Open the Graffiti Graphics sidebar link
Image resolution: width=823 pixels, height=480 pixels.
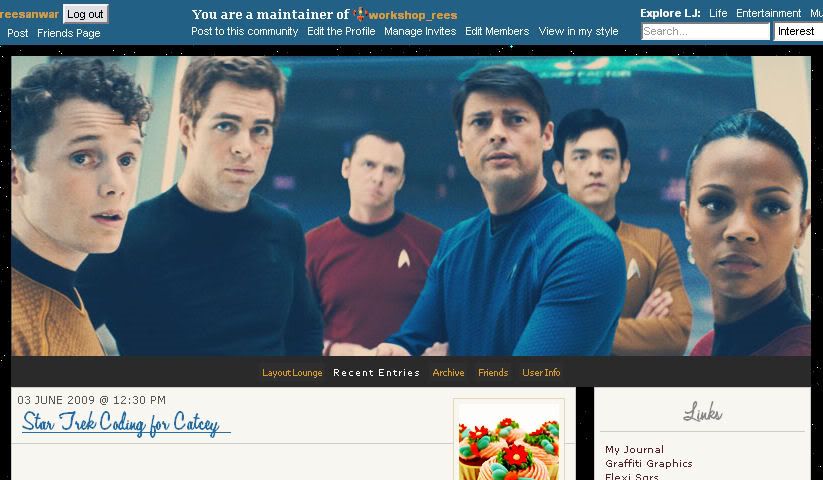tap(649, 464)
